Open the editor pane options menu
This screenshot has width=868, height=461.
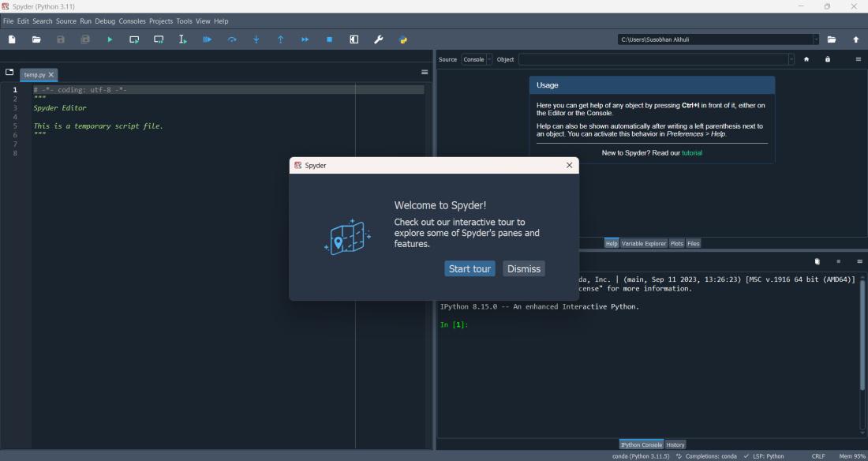pyautogui.click(x=425, y=72)
